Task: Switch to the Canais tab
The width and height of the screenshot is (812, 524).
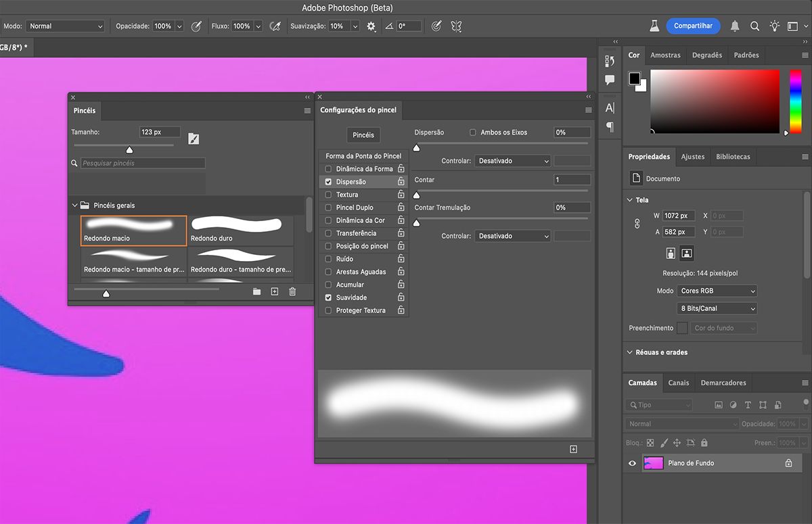Action: pyautogui.click(x=678, y=383)
